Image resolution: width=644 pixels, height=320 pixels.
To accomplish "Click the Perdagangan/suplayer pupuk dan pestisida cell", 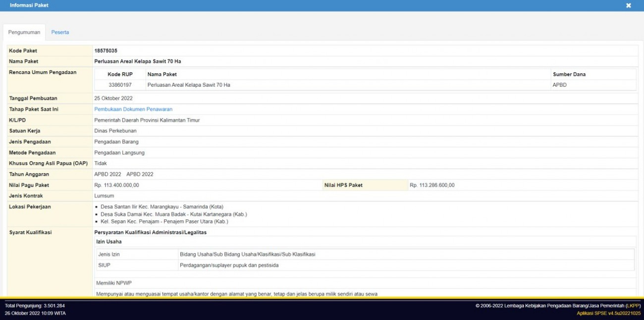I will pyautogui.click(x=229, y=265).
